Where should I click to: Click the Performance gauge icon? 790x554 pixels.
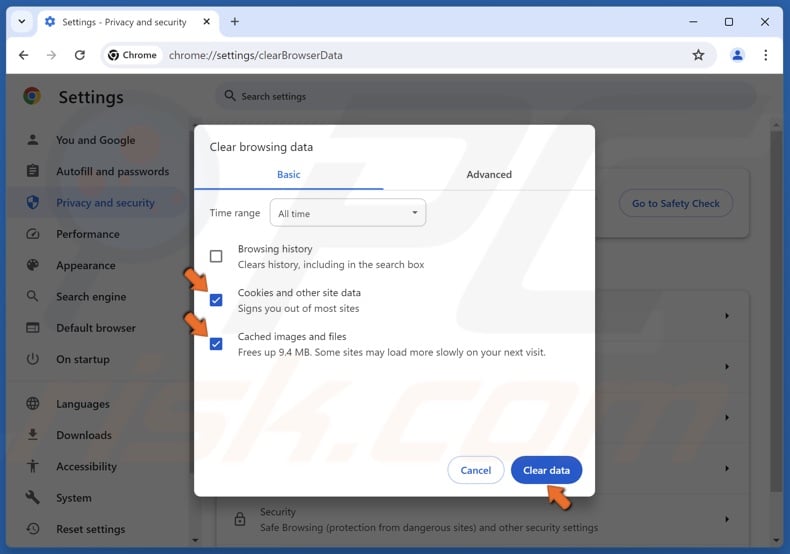33,234
